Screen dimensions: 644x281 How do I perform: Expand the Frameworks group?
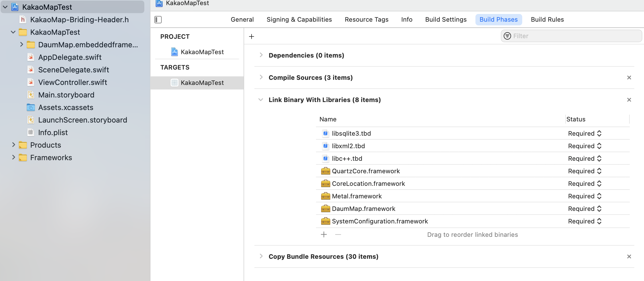13,157
